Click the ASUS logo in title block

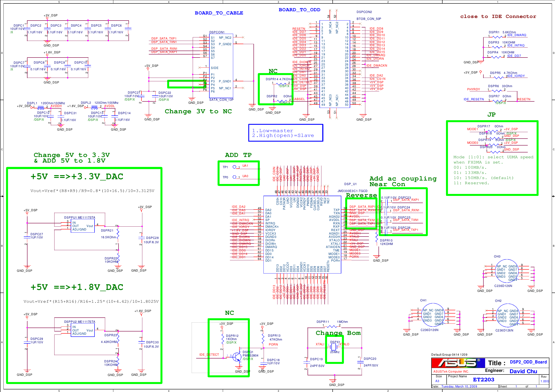[x=458, y=363]
